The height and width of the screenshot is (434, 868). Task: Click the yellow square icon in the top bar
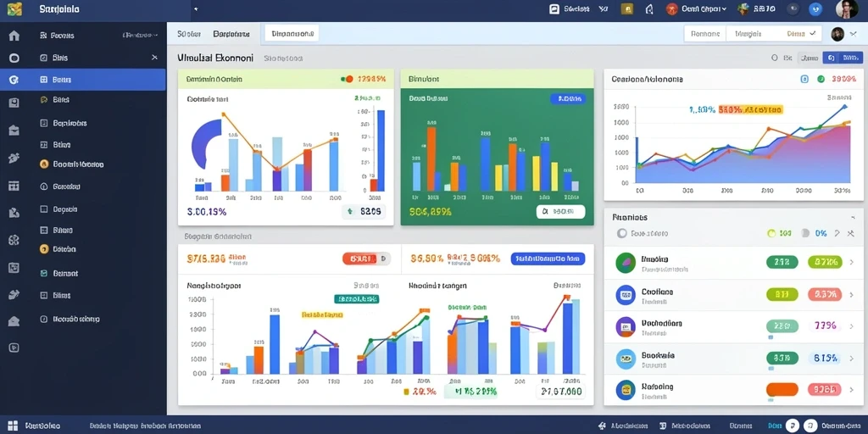pyautogui.click(x=627, y=8)
